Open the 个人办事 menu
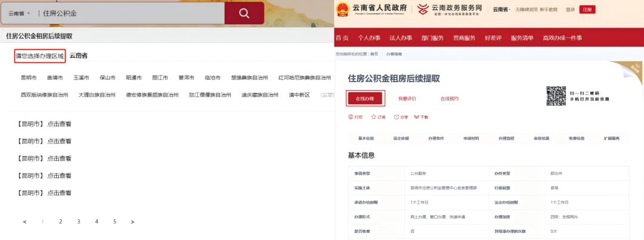This screenshot has width=644, height=240. tap(369, 38)
